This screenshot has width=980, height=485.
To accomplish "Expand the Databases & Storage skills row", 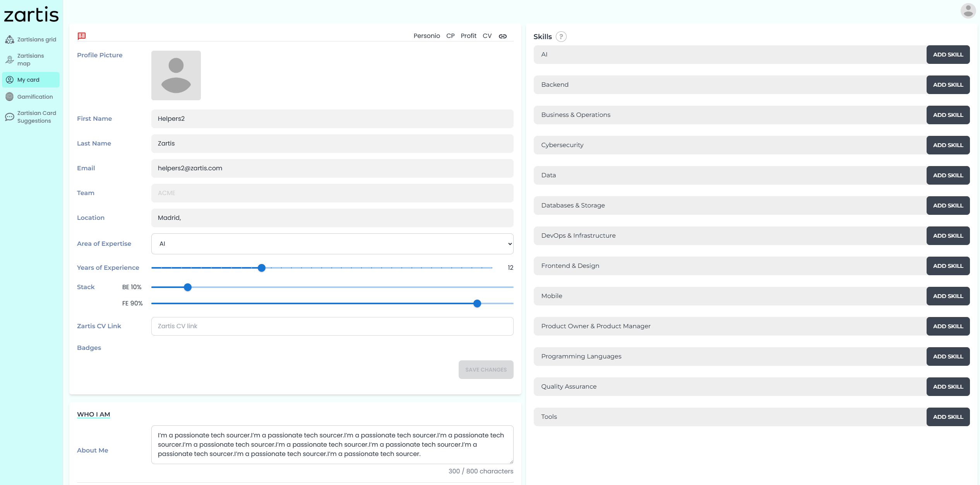I will coord(730,206).
